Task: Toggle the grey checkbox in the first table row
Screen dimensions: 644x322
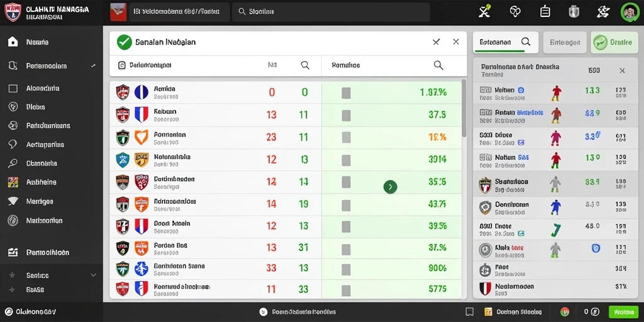Action: pyautogui.click(x=346, y=93)
